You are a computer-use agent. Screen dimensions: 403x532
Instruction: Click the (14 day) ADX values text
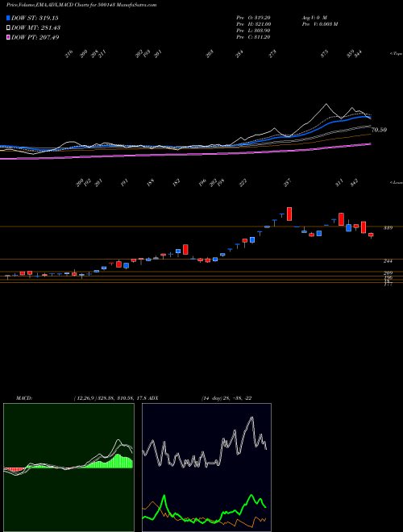pos(226,398)
